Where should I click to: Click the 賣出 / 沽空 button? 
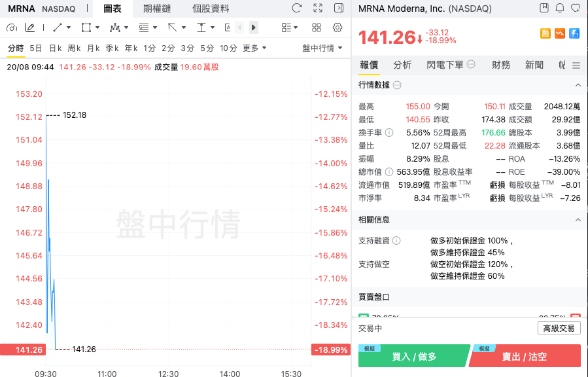click(x=525, y=356)
